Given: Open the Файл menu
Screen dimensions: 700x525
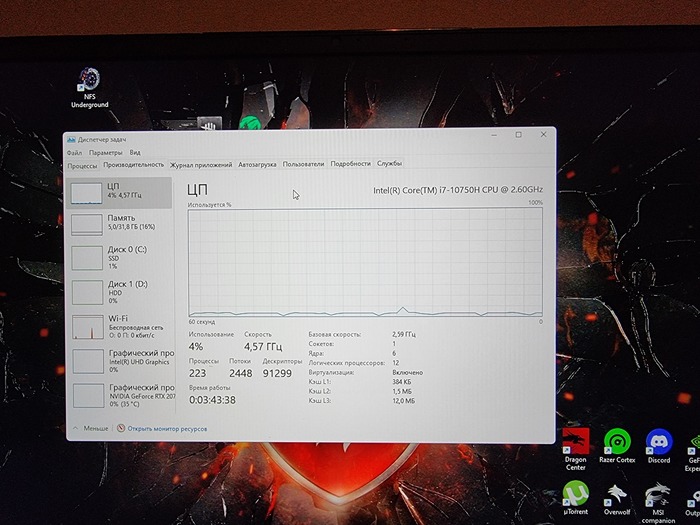Looking at the screenshot, I should (x=75, y=153).
